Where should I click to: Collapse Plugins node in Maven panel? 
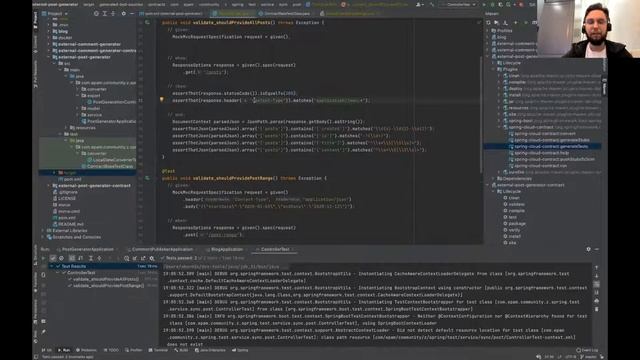click(494, 69)
